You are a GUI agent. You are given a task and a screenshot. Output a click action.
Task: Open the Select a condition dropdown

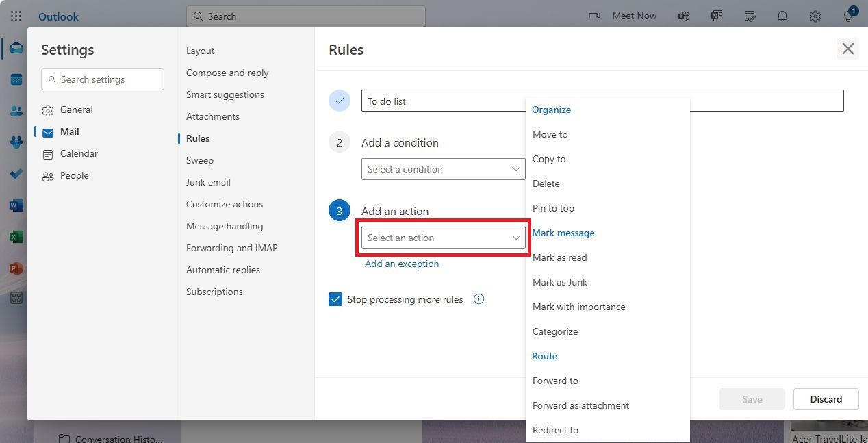coord(443,169)
